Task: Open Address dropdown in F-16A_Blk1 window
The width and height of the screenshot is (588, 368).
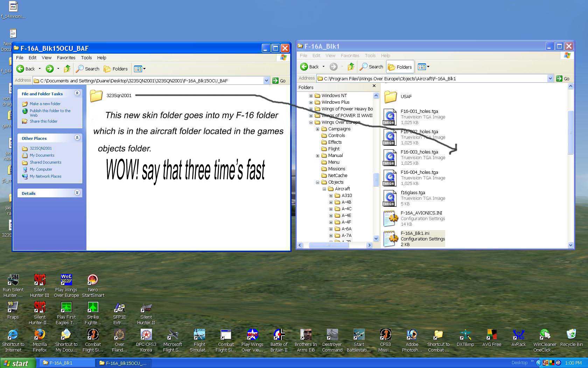Action: pos(550,79)
